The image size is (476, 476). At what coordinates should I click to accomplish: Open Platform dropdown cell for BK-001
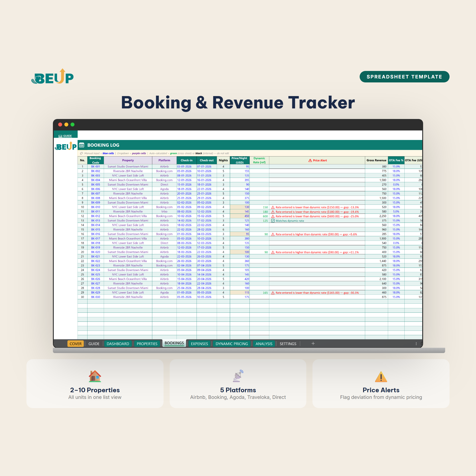164,167
